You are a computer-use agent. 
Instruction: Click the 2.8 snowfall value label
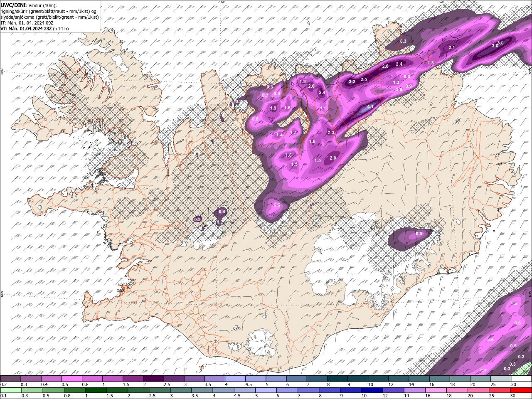click(385, 66)
